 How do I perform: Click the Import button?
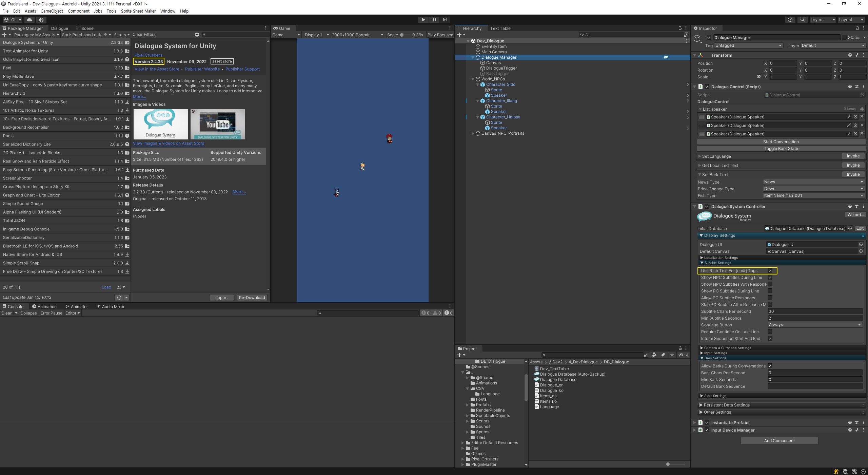(221, 298)
